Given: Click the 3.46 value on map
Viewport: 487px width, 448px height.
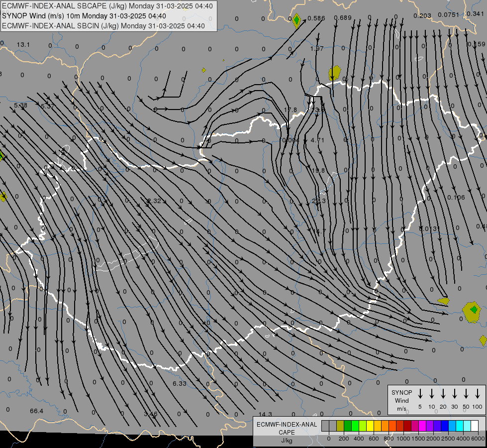Looking at the screenshot, I should 151,414.
